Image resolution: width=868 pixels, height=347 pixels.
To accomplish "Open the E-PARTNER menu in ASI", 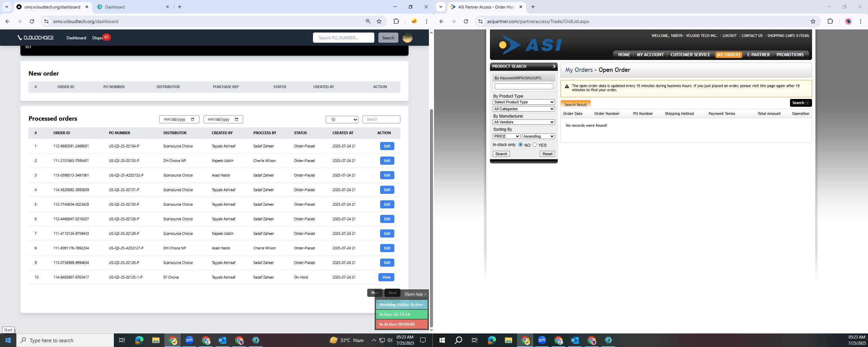I will tap(758, 55).
